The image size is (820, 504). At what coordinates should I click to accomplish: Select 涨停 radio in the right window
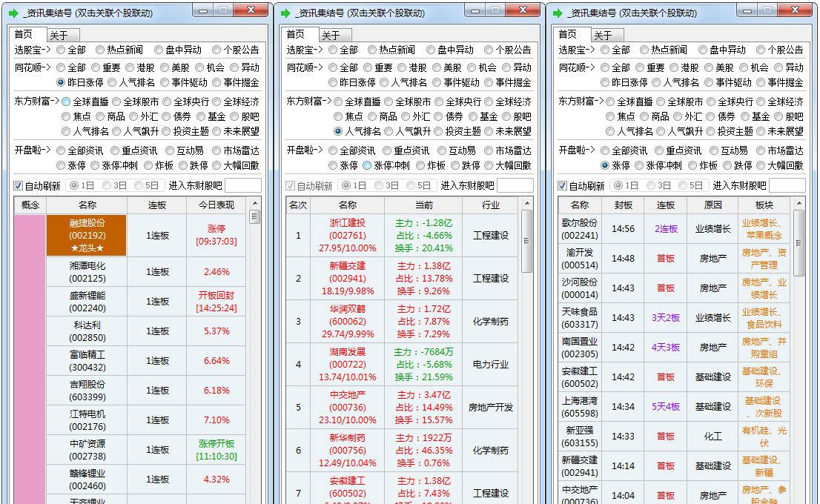point(604,165)
